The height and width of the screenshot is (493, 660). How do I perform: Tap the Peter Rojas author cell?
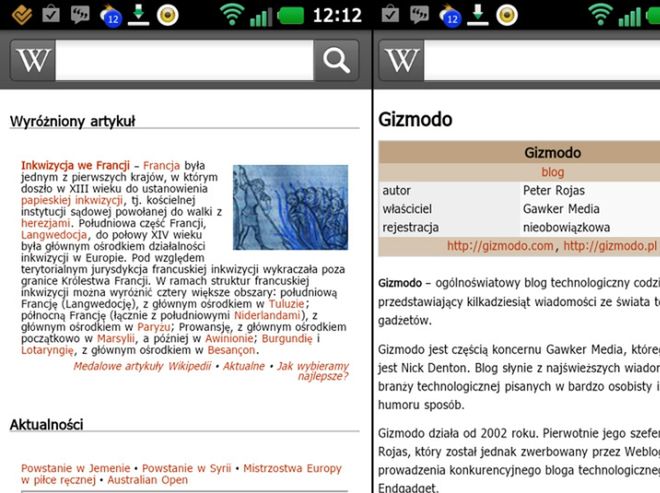(554, 190)
